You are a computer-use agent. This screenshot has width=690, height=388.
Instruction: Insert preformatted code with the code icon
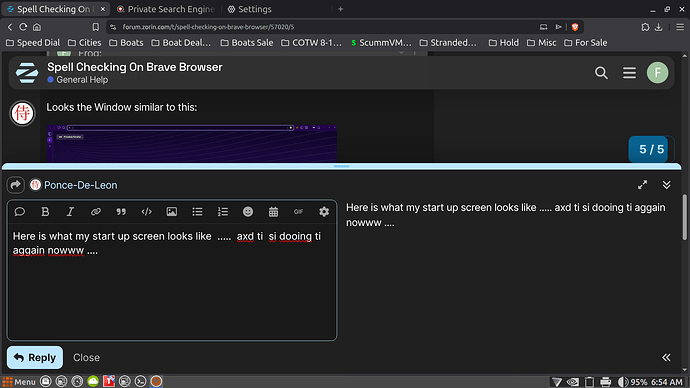[x=147, y=212]
